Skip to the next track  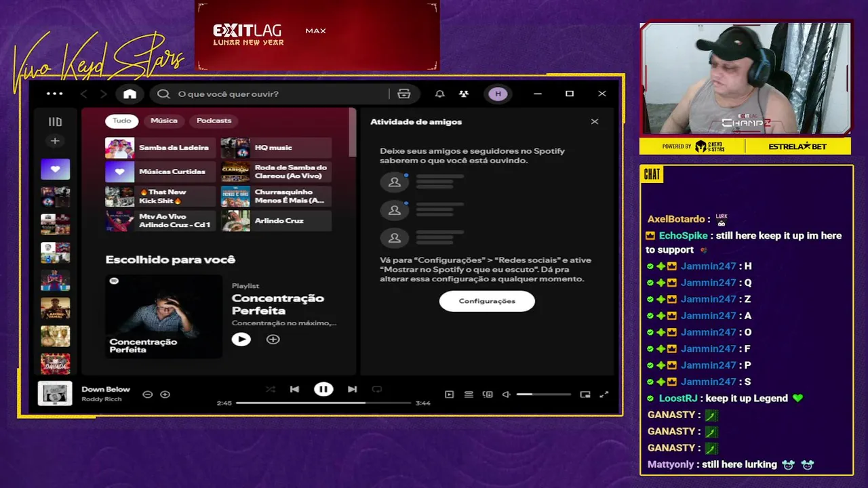coord(352,389)
